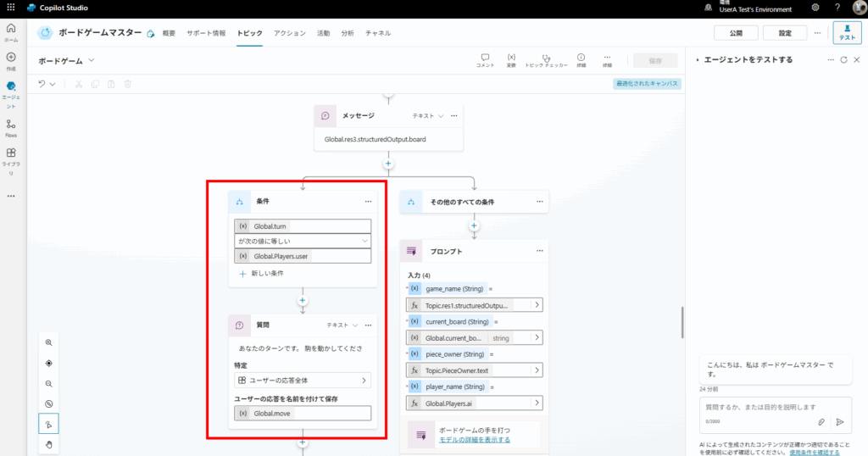The height and width of the screenshot is (456, 868).
Task: Click the canvas vertical scrollbar
Action: 682,320
